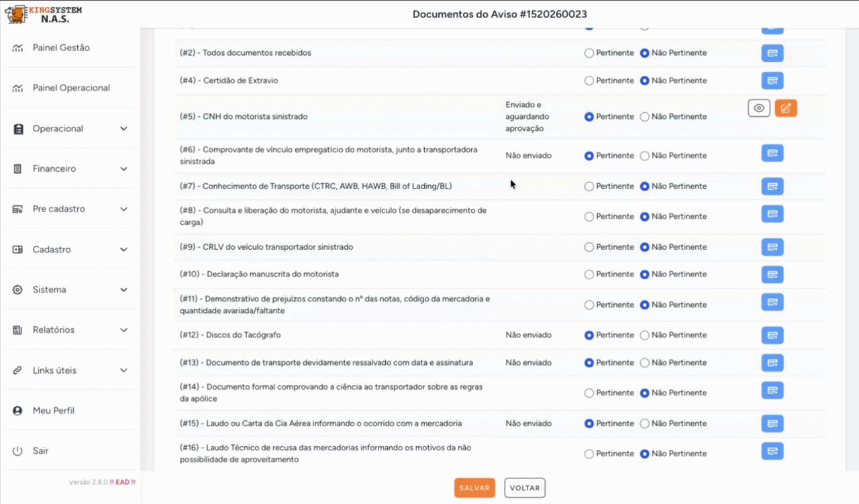This screenshot has width=859, height=504.
Task: Click blue card icon for Declaração manuscrita row
Action: tap(772, 274)
